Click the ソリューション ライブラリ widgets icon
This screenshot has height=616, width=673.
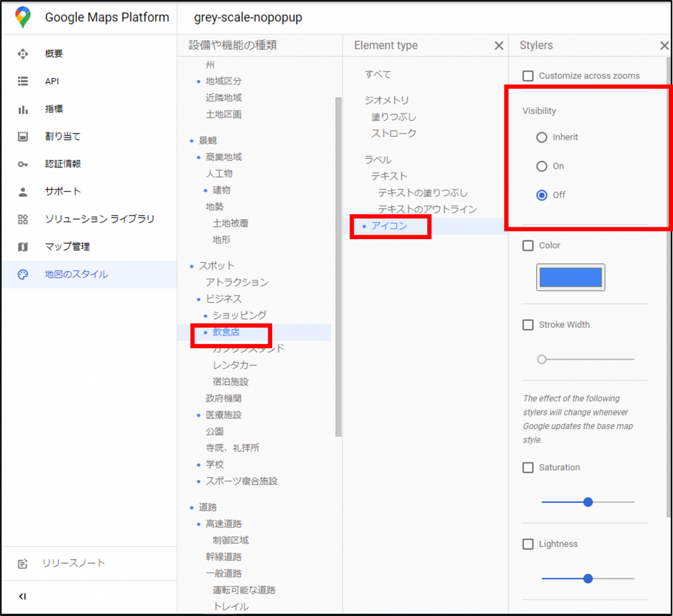pyautogui.click(x=23, y=219)
